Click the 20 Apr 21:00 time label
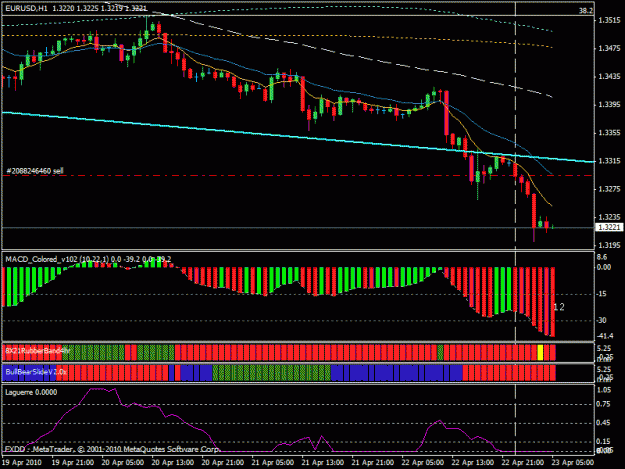The image size is (625, 469). pyautogui.click(x=223, y=463)
